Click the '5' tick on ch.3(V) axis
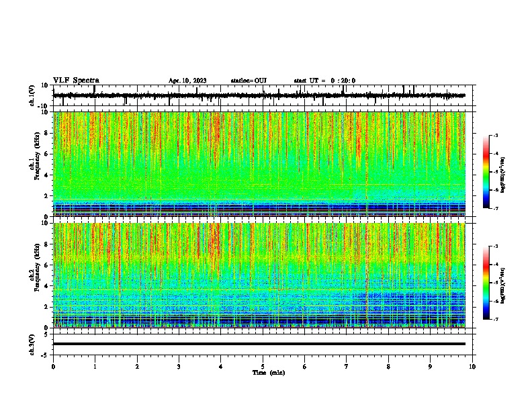 [x=46, y=334]
